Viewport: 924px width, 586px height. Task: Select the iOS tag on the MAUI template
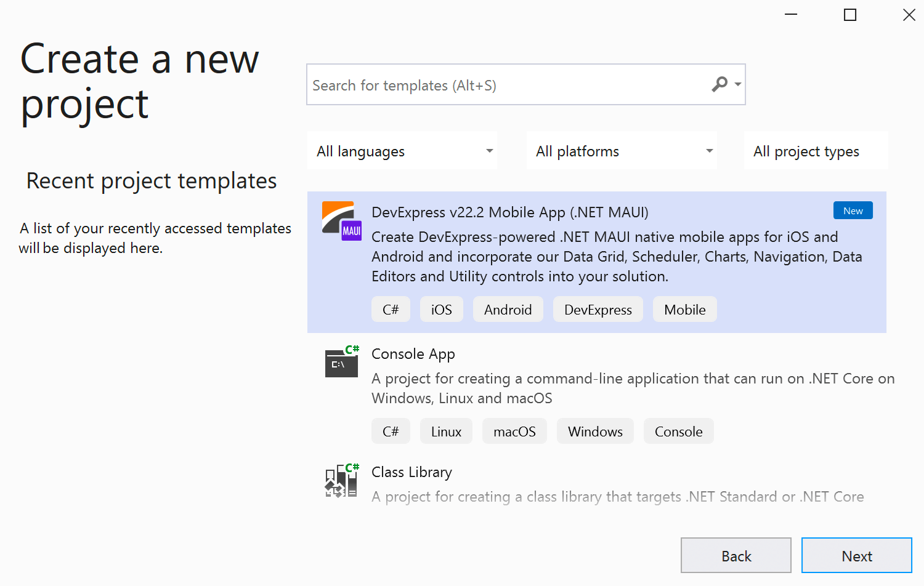click(441, 309)
